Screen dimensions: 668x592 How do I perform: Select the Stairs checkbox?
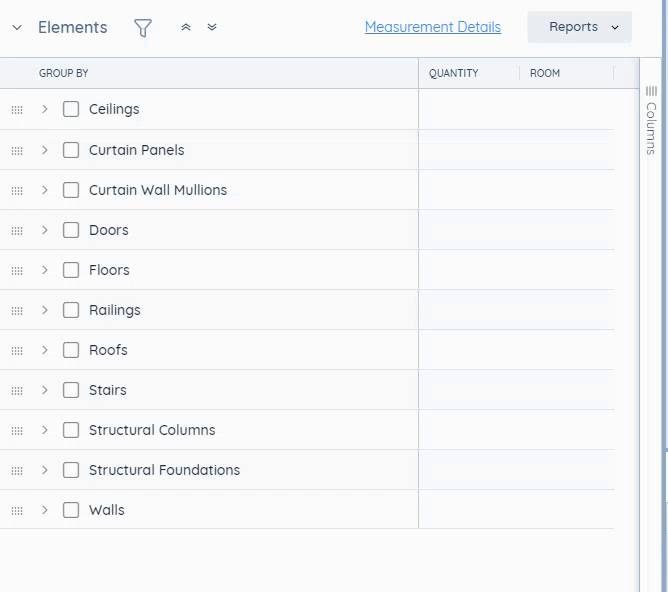click(71, 390)
